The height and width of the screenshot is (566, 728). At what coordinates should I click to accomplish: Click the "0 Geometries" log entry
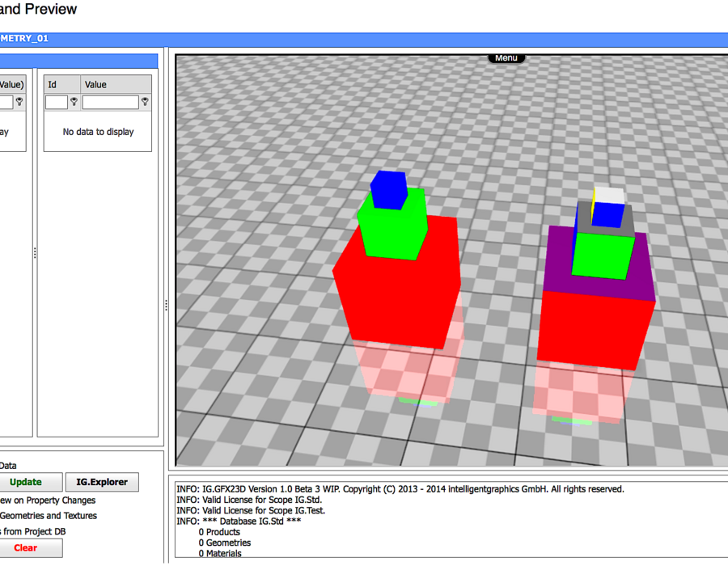[225, 543]
